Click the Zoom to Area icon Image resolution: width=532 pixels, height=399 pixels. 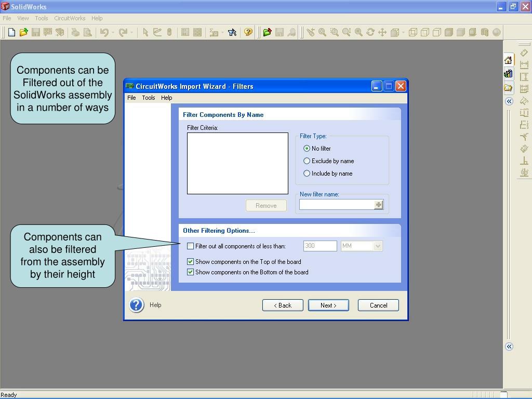pyautogui.click(x=335, y=32)
